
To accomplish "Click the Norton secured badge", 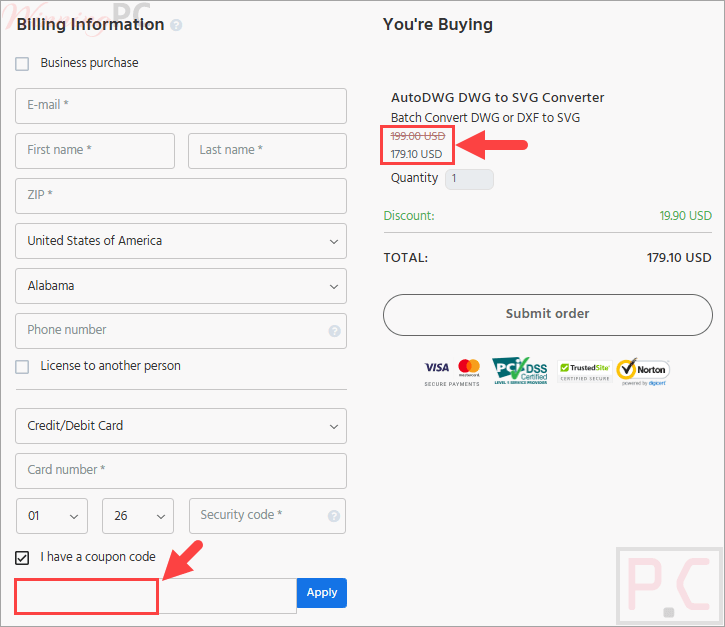I will 643,371.
